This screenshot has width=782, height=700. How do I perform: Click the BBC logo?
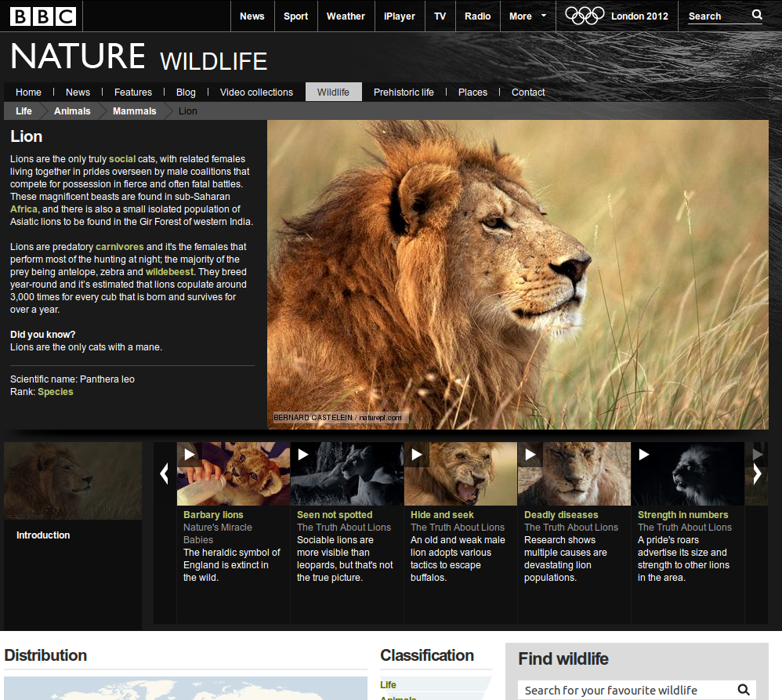(43, 16)
